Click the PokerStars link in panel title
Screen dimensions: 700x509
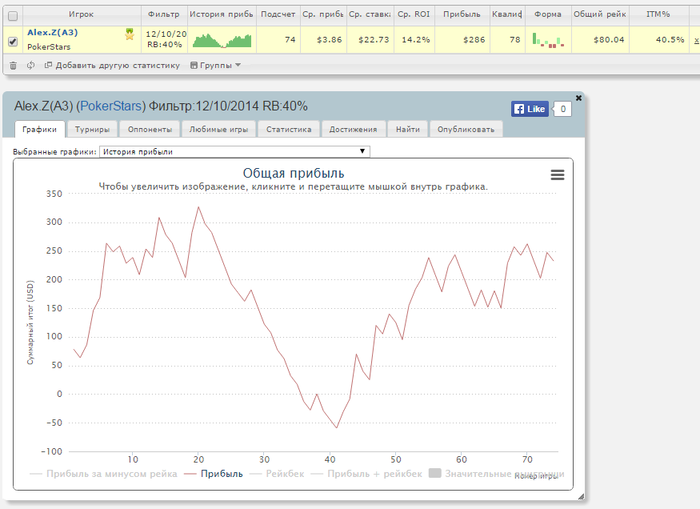pyautogui.click(x=111, y=106)
